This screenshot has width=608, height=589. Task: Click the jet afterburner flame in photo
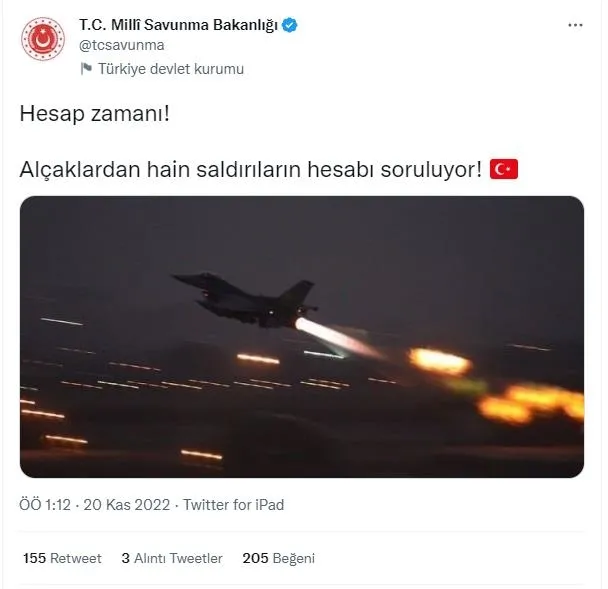pos(337,337)
